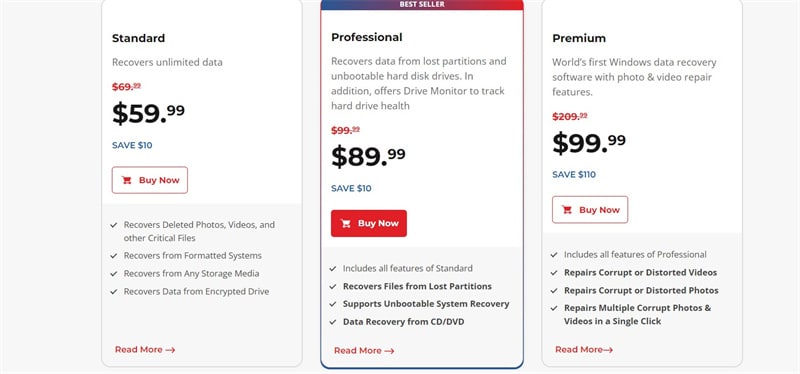The height and width of the screenshot is (374, 800).
Task: Open Read More under Premium plan
Action: [584, 350]
